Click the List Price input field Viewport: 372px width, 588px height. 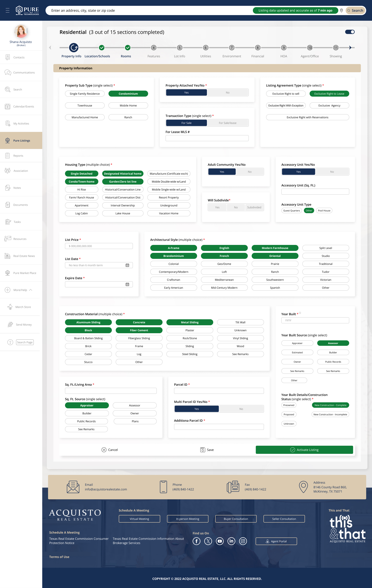[x=99, y=246]
